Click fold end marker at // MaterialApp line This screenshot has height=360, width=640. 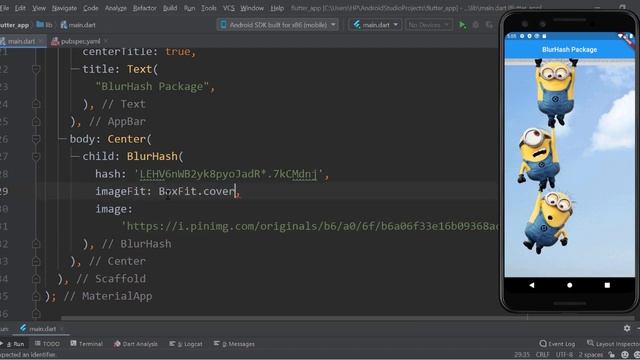pyautogui.click(x=36, y=296)
